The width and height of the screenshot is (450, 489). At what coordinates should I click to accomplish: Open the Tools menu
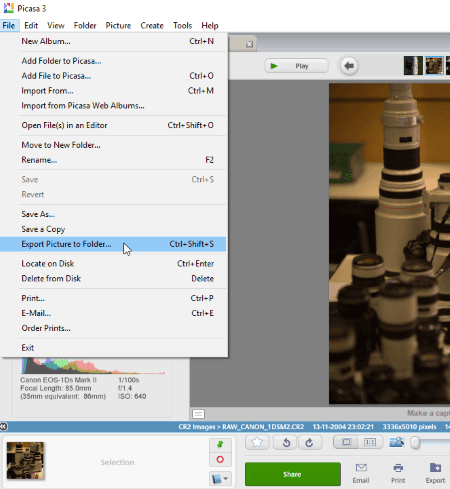click(182, 25)
